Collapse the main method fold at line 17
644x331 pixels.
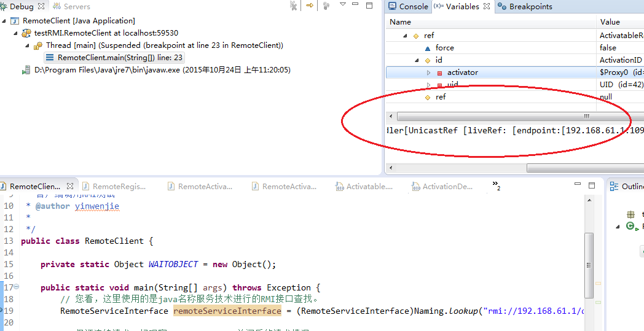pos(17,287)
